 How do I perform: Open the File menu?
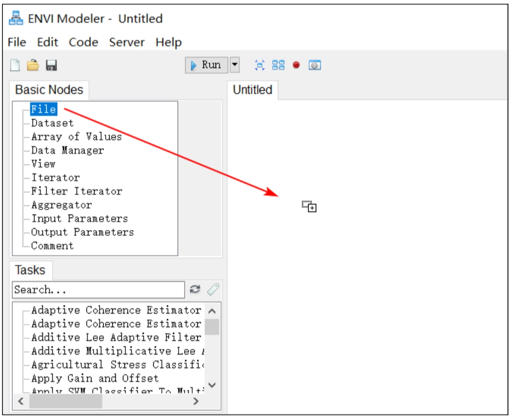(17, 42)
